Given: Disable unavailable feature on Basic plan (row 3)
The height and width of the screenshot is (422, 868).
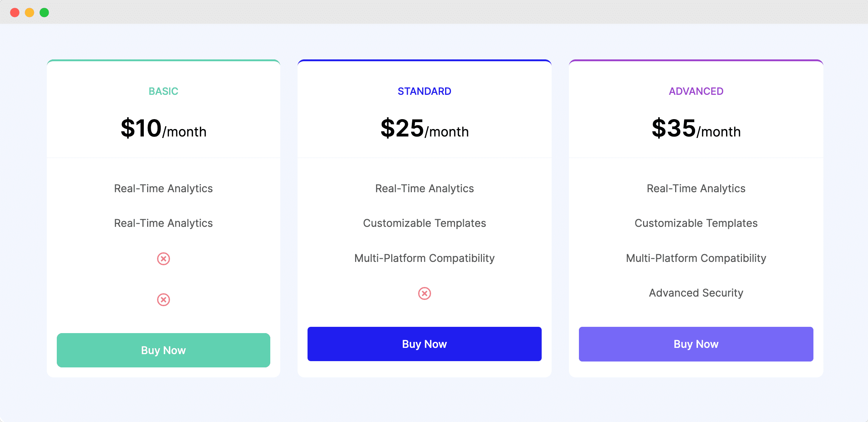Looking at the screenshot, I should [x=163, y=258].
